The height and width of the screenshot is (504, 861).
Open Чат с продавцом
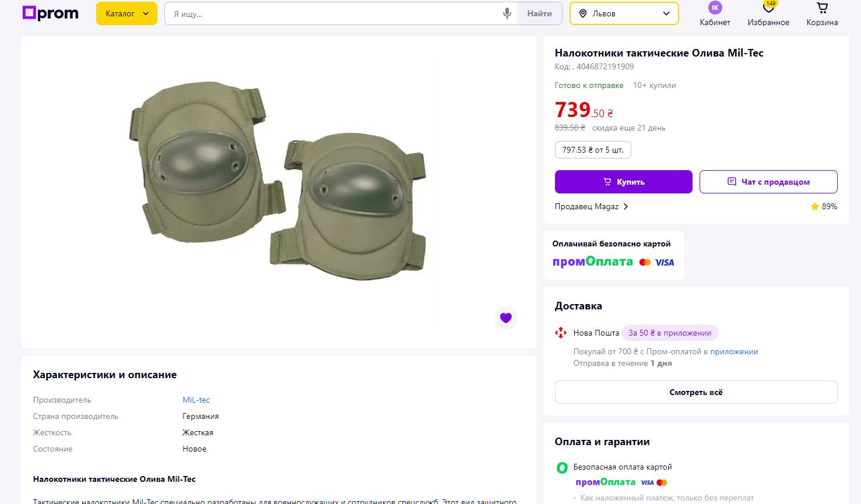(768, 182)
